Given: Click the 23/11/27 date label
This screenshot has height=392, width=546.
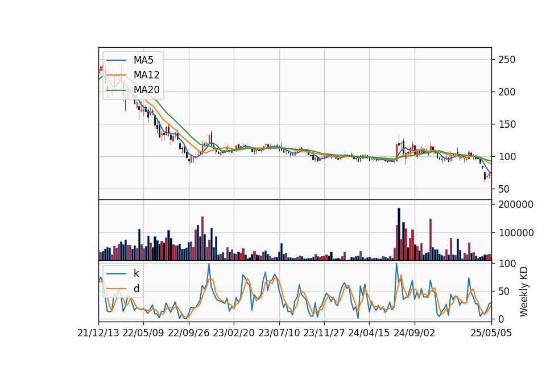Looking at the screenshot, I should (x=324, y=333).
